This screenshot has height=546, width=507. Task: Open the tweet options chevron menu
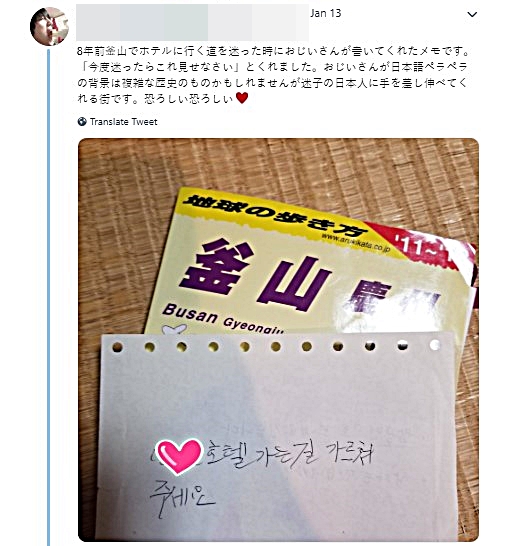point(472,15)
